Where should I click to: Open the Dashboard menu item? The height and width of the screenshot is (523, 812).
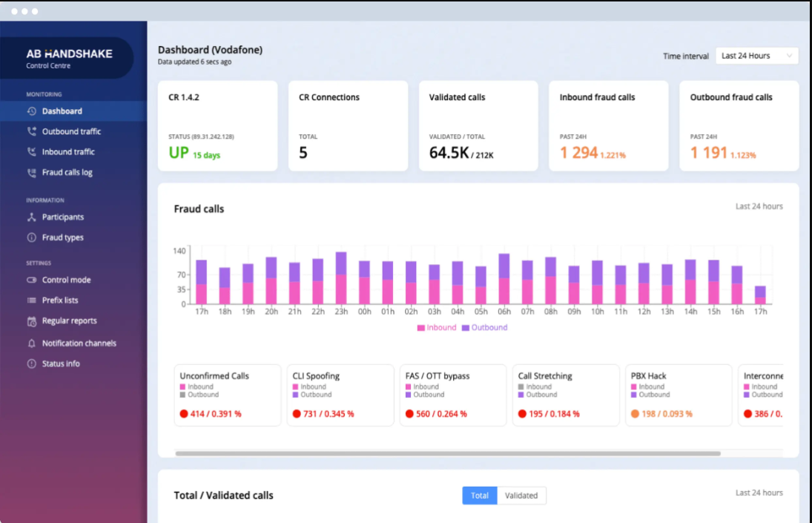point(73,111)
